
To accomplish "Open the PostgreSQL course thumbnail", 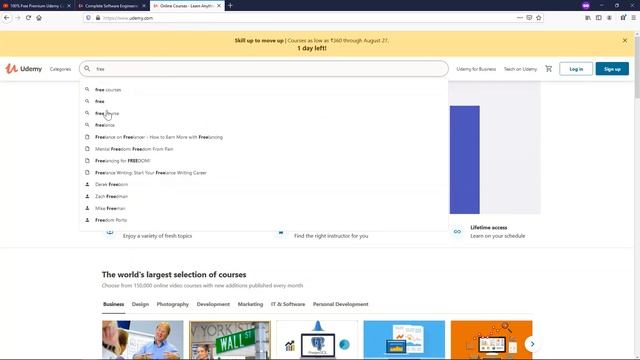I will click(317, 340).
